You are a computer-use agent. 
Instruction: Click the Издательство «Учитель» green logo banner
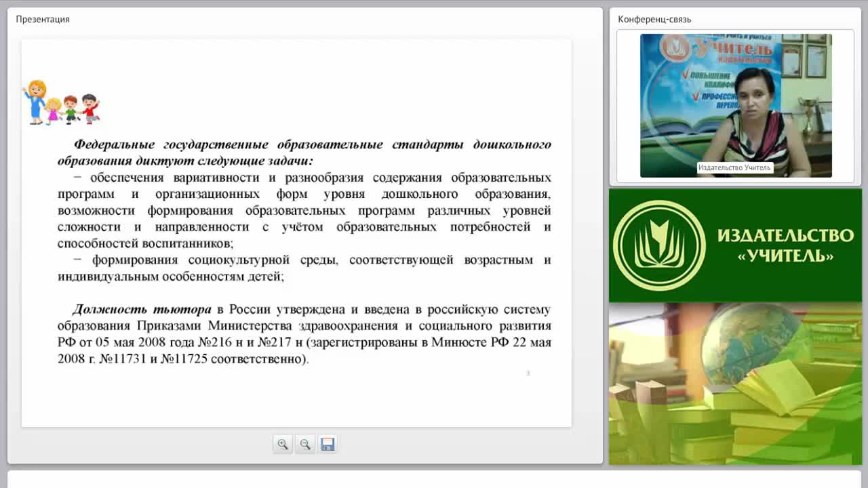[735, 245]
